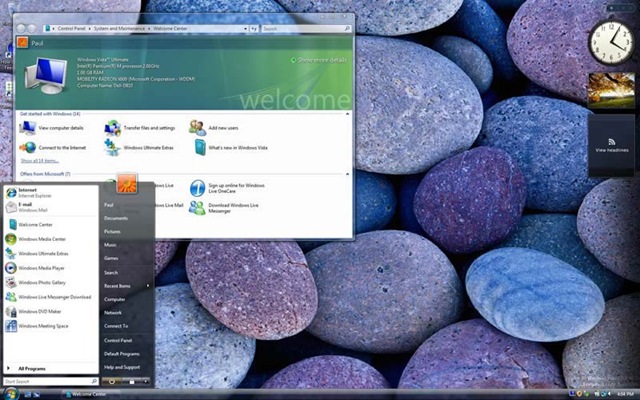Open Transfer files and settings

[140, 128]
